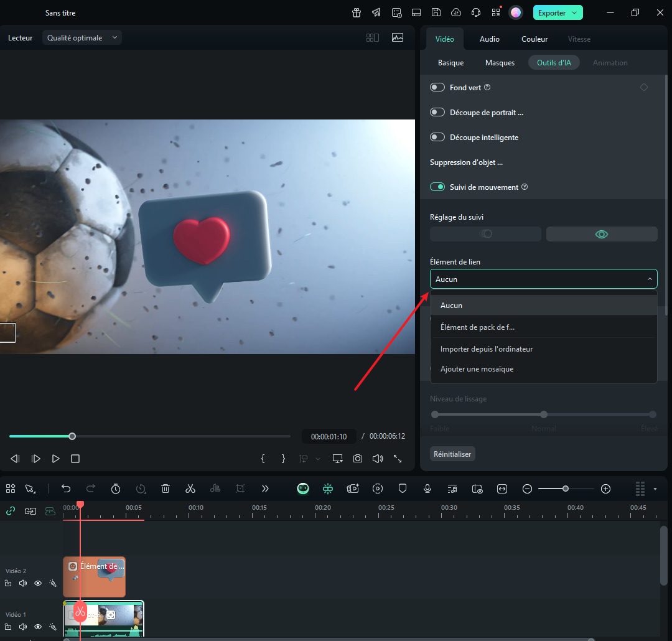Click the mark in curly brace

point(263,459)
